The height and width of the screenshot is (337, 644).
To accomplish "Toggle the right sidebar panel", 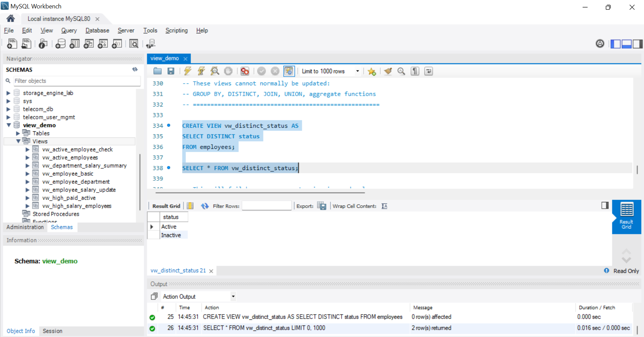I will pyautogui.click(x=638, y=44).
